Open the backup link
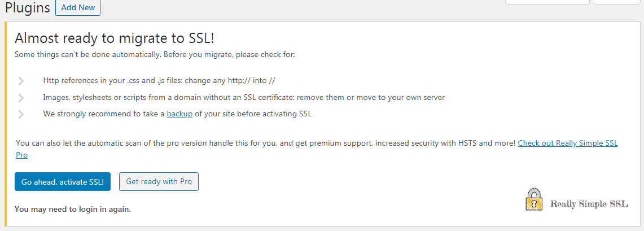 179,114
